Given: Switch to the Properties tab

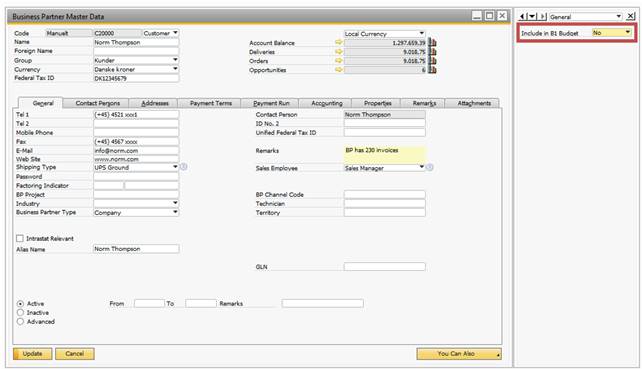Looking at the screenshot, I should pos(378,103).
